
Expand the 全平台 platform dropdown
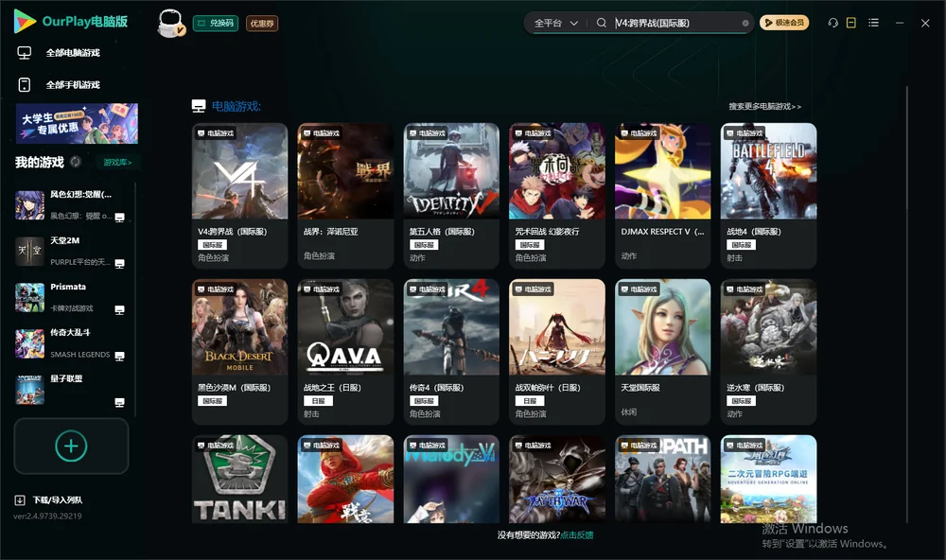555,23
